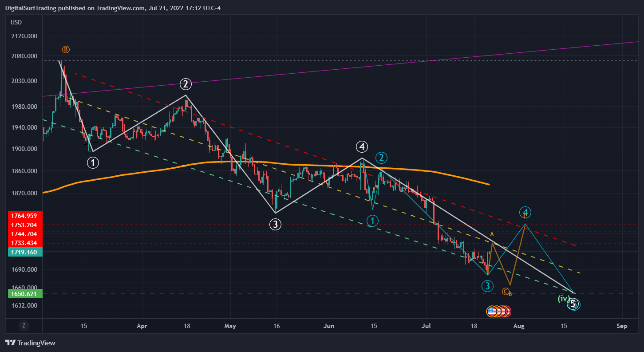Click the Jul label on time axis

coord(427,326)
